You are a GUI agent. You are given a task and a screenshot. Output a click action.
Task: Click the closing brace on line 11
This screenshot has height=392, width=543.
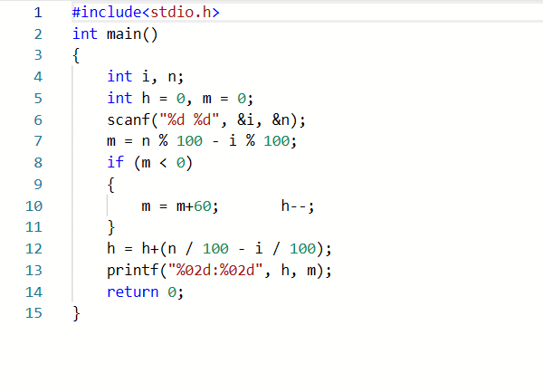[111, 228]
